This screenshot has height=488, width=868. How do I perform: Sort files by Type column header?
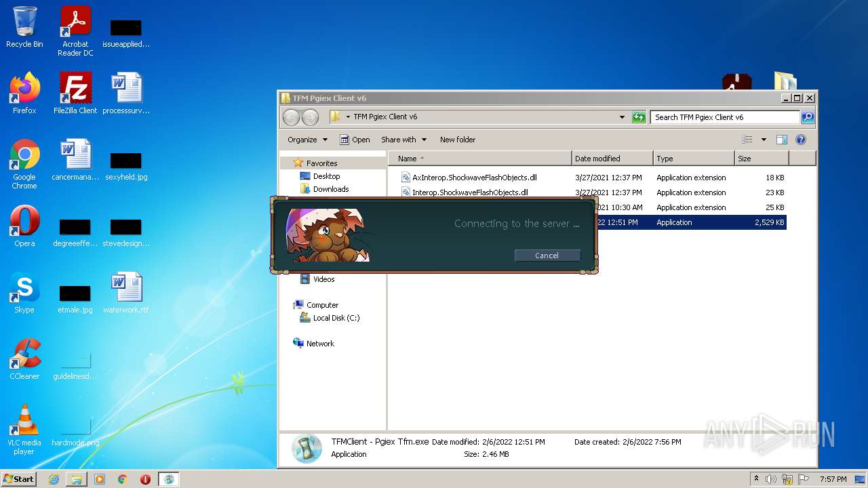click(x=694, y=159)
